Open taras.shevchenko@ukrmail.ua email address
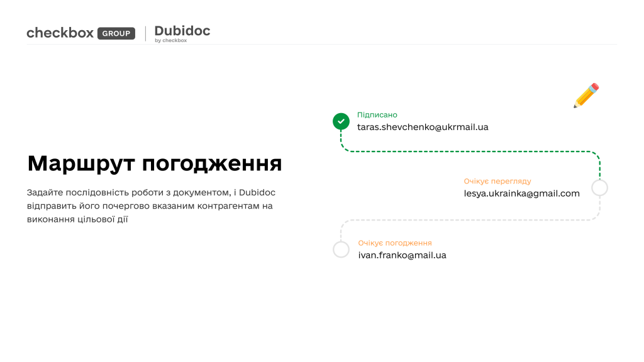This screenshot has width=644, height=362. [422, 127]
